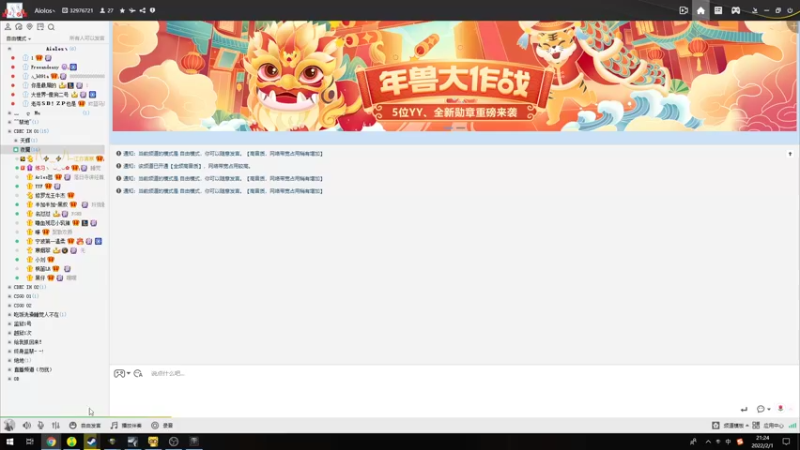Click the message icon next to star
The height and width of the screenshot is (450, 800).
[132, 10]
